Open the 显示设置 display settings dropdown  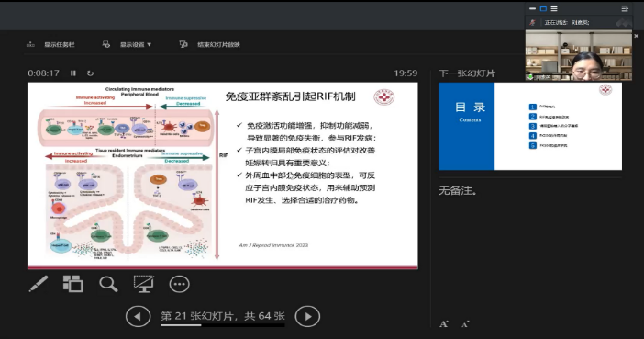(x=136, y=44)
